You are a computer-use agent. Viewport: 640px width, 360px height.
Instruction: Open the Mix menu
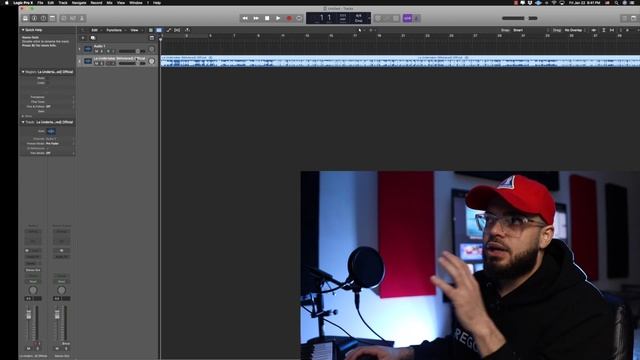coord(109,2)
